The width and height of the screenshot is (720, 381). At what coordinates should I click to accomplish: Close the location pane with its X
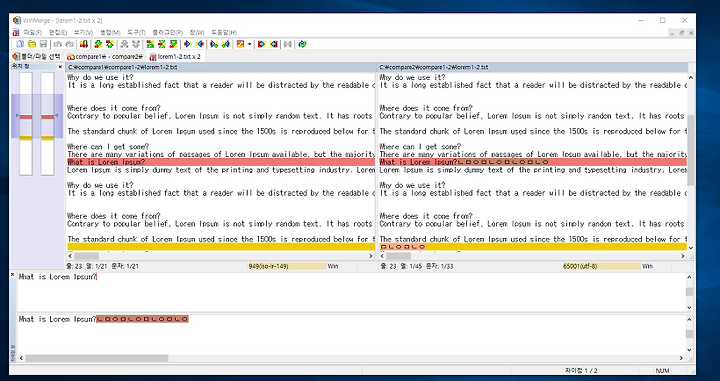pos(60,67)
